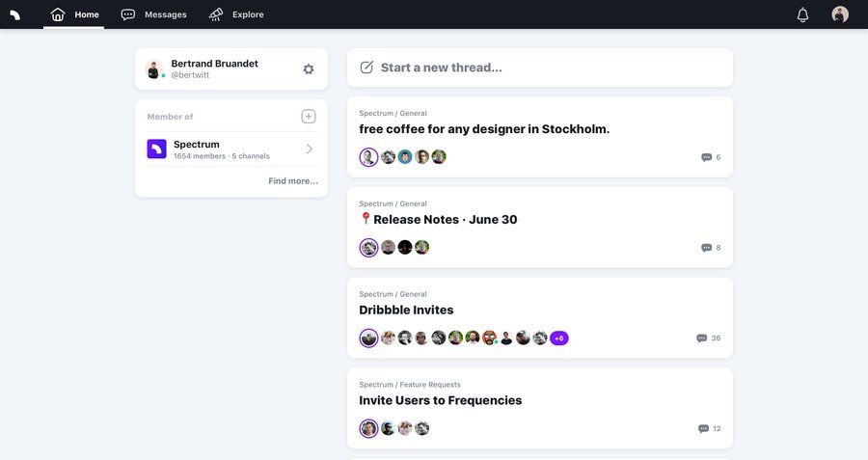Click the Spectrum logo in top-left corner
This screenshot has width=868, height=460.
coord(14,14)
